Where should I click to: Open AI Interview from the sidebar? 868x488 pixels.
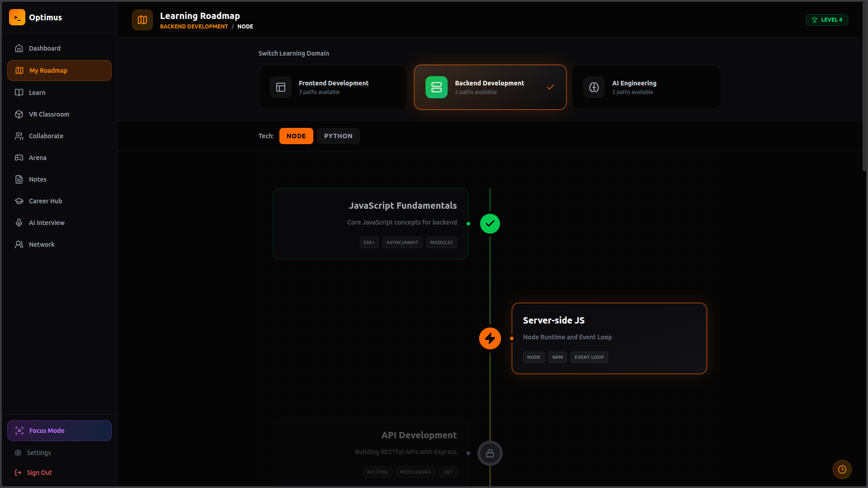(47, 223)
